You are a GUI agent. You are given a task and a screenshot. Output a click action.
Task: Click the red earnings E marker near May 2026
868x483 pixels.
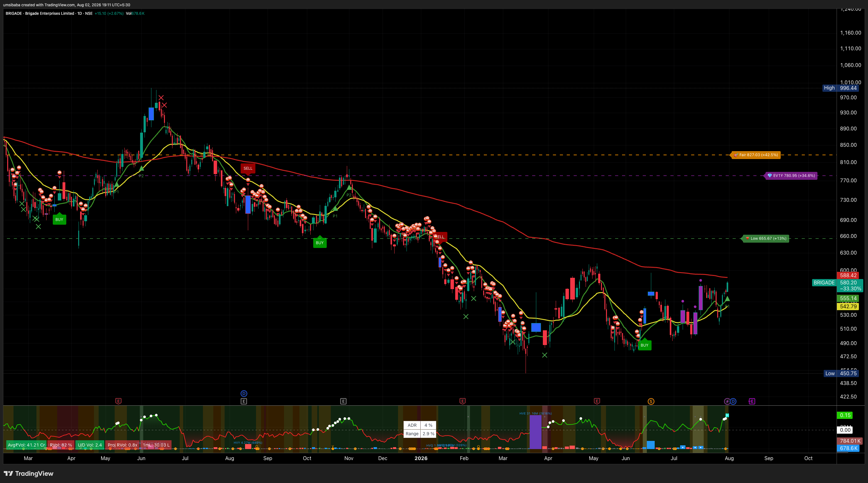(597, 401)
